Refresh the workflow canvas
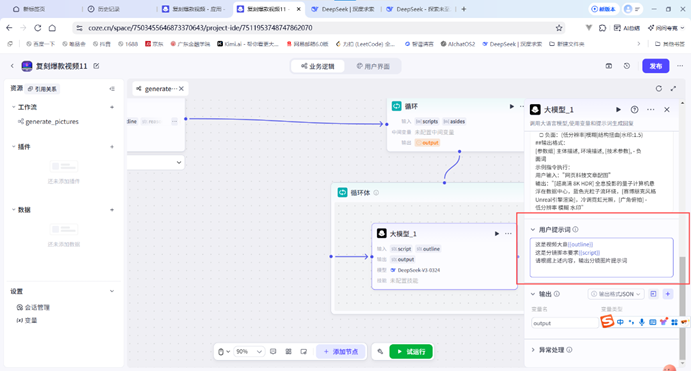 (658, 89)
